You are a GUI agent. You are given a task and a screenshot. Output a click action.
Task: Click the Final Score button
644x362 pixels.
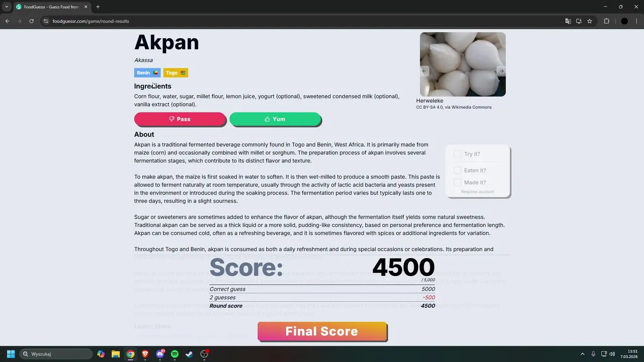322,332
